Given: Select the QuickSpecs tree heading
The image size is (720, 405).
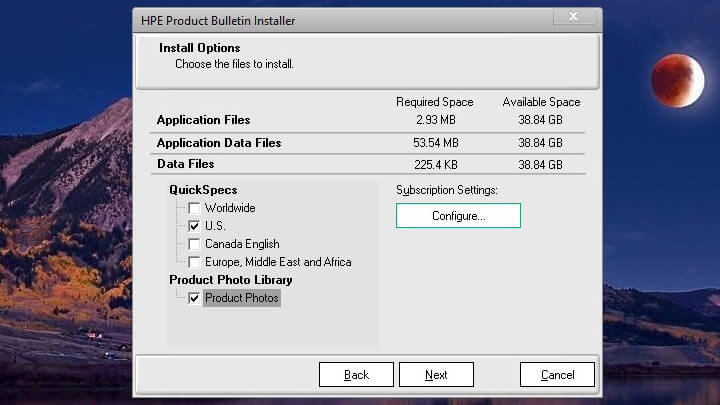Looking at the screenshot, I should (203, 190).
